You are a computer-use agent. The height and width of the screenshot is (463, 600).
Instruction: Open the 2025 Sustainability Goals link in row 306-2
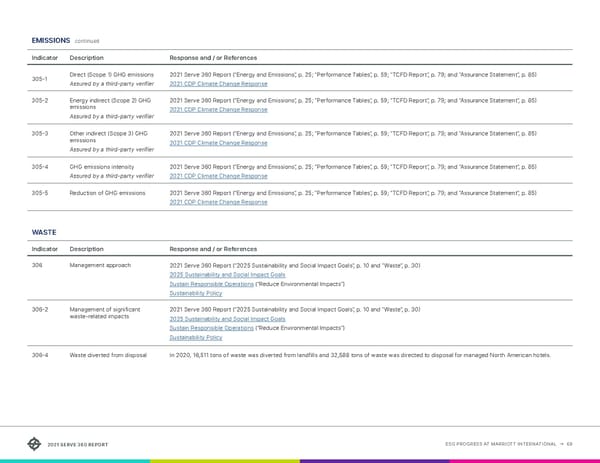pos(227,319)
